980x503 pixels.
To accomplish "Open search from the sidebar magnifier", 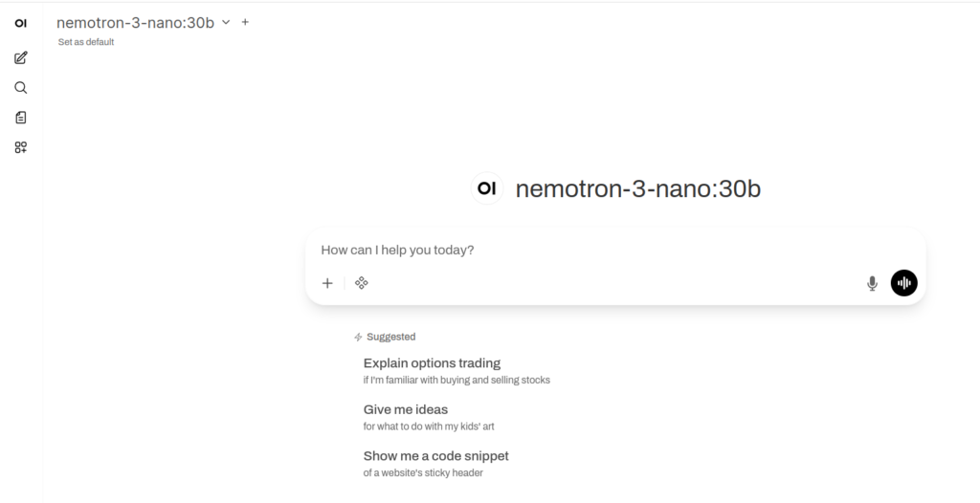I will tap(21, 88).
